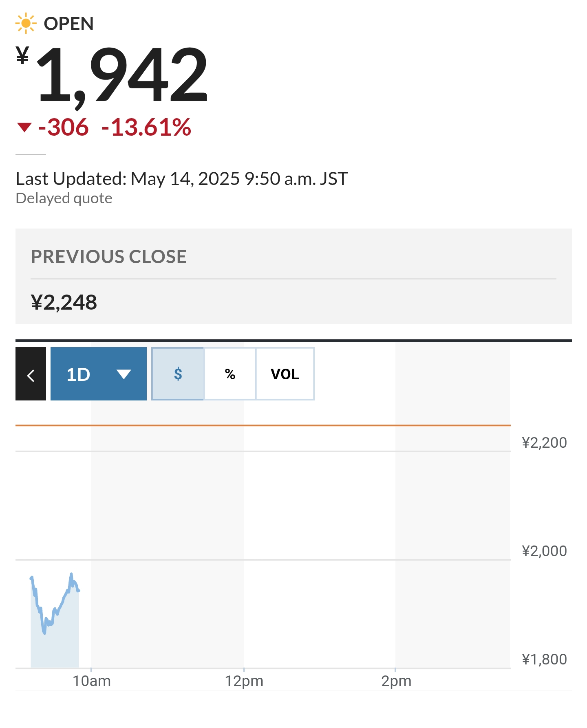
Task: Click the ¥1,800 price axis label
Action: (544, 660)
